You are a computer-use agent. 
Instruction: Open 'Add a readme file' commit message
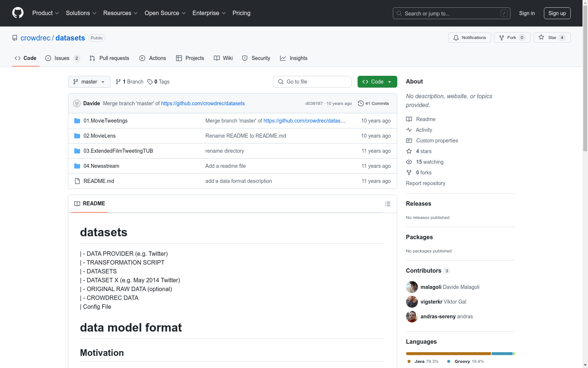click(226, 166)
